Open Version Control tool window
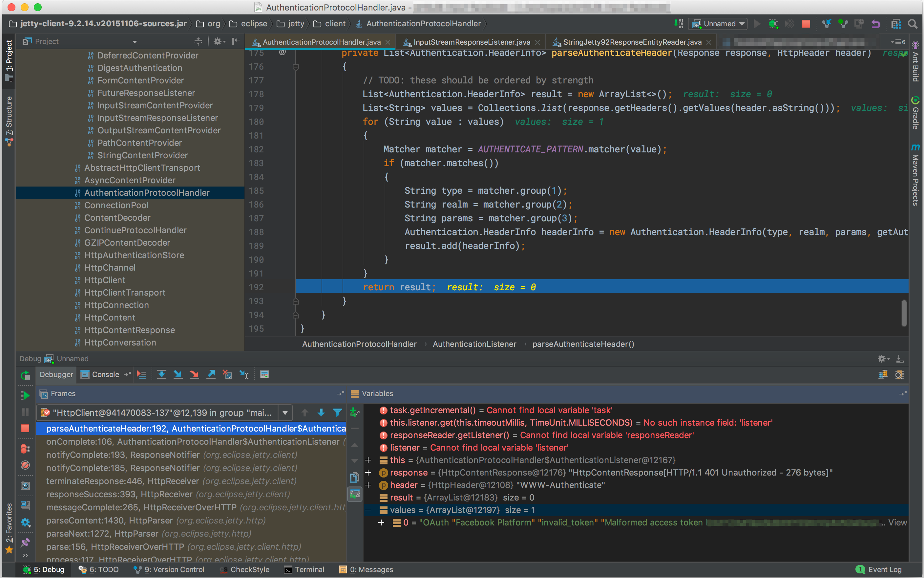The height and width of the screenshot is (578, 924). coord(169,569)
